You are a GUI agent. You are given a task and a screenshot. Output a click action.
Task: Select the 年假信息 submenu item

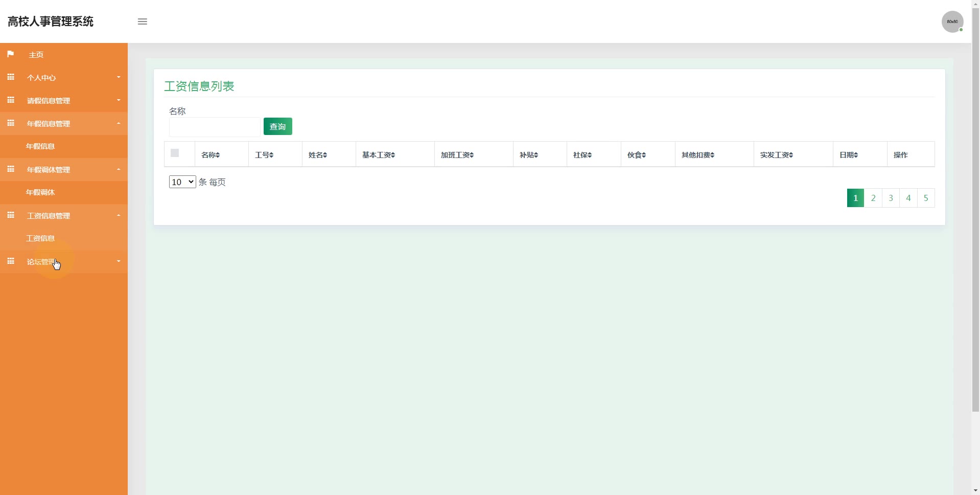(x=40, y=146)
